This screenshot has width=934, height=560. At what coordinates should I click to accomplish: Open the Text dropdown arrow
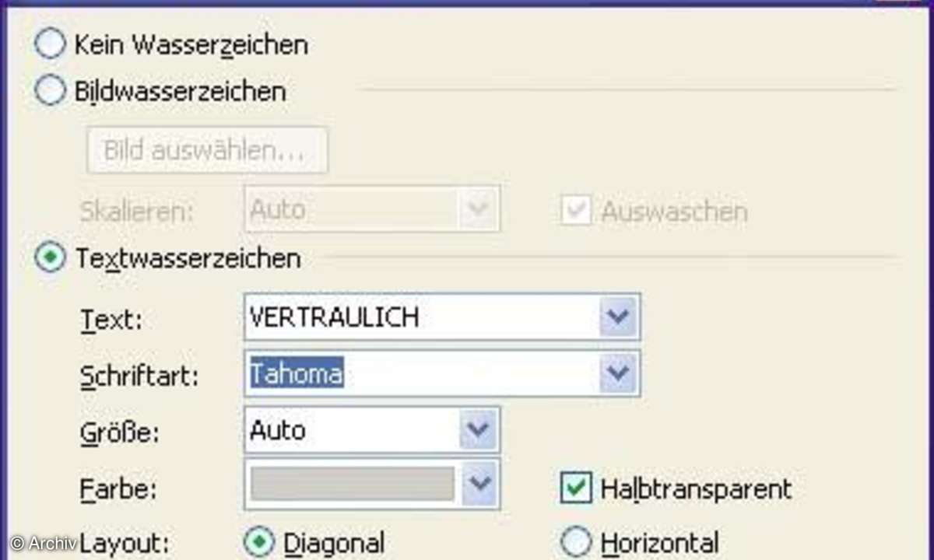[618, 317]
